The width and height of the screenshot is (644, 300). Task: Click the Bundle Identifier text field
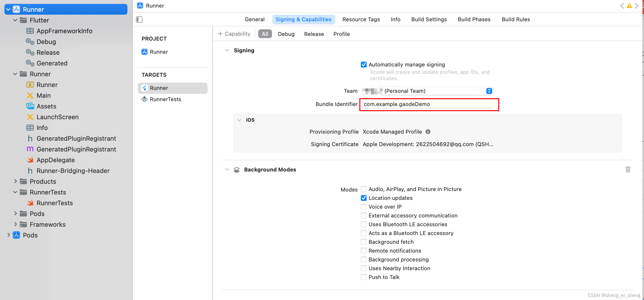427,104
